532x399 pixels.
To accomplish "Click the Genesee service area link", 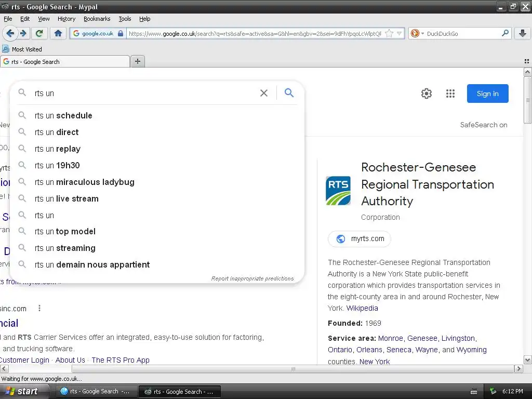I will [x=422, y=338].
